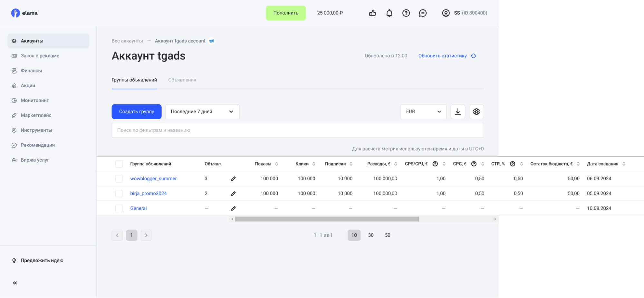Click the scrollbar right arrow
644x298 pixels.
[495, 219]
